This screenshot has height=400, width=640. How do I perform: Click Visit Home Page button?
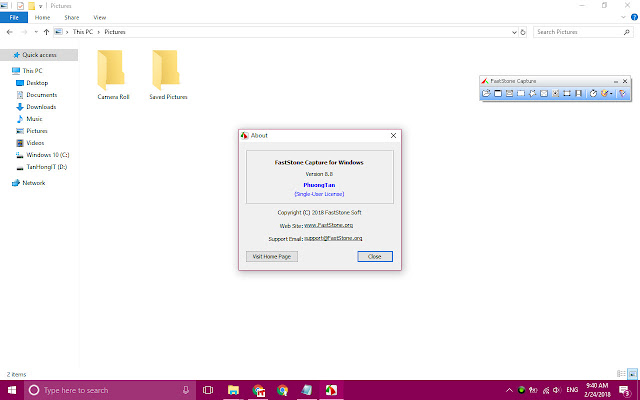point(272,256)
